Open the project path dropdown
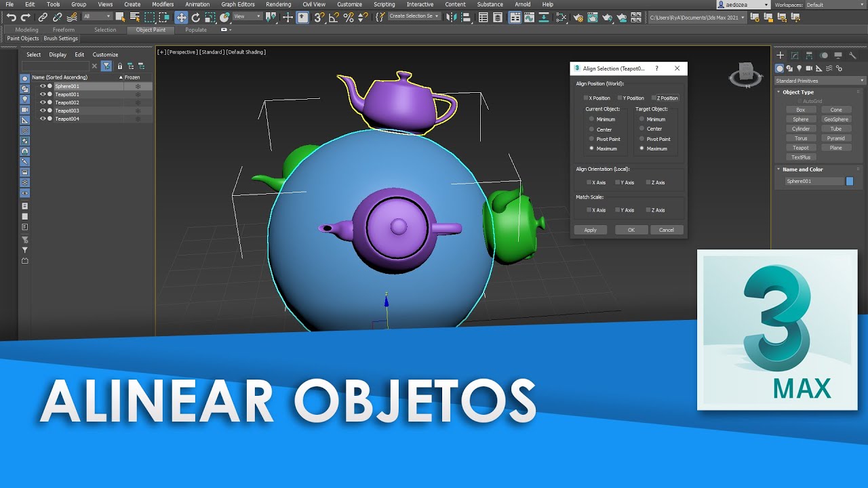This screenshot has width=868, height=488. [697, 17]
